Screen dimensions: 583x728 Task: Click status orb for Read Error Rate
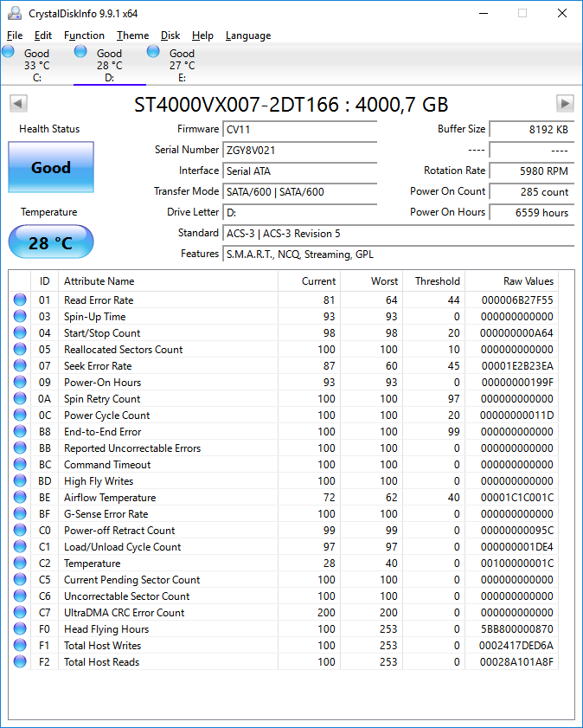click(20, 300)
